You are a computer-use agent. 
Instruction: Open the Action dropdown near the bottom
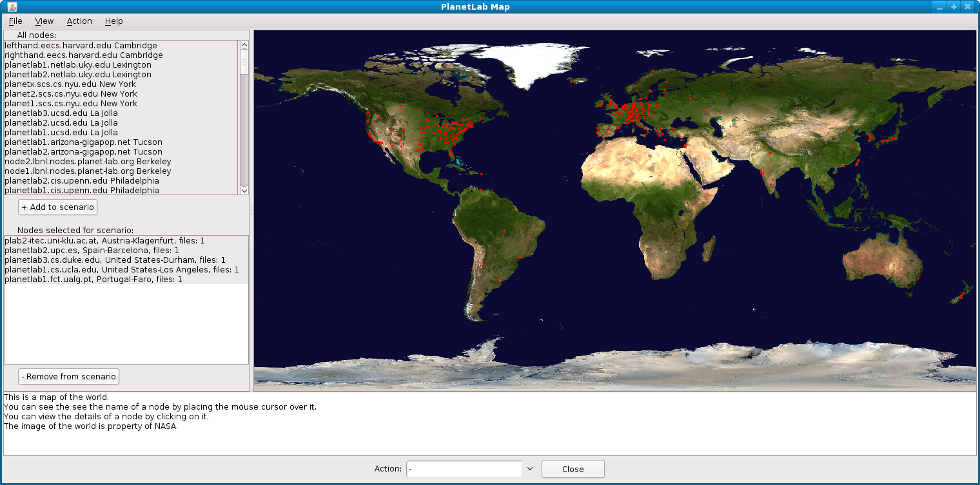(530, 469)
